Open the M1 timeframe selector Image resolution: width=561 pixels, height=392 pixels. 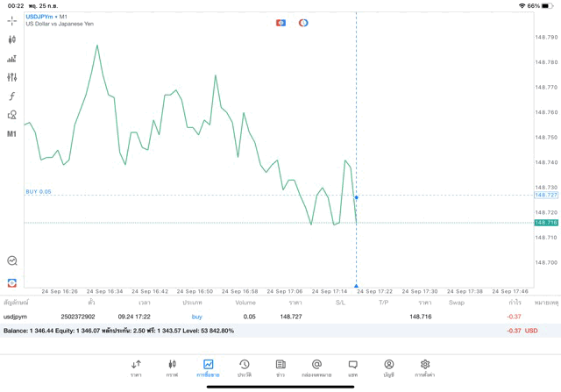[x=12, y=134]
